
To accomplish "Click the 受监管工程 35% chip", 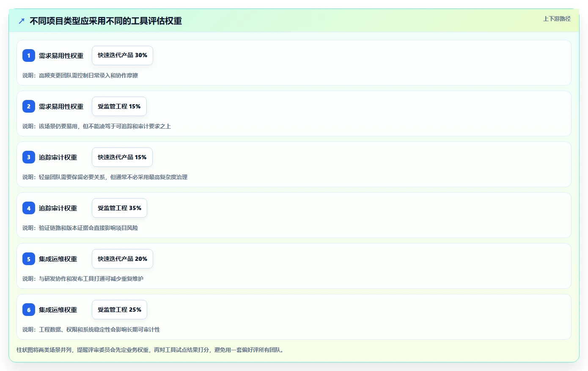I will [x=119, y=208].
